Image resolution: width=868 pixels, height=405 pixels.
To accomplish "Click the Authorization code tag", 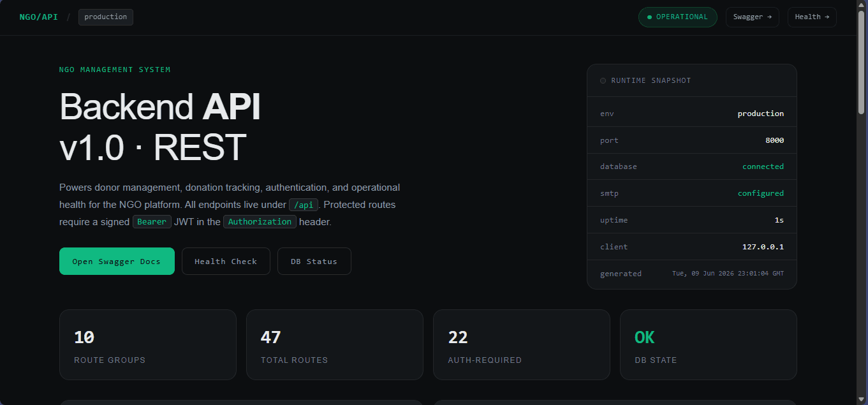I will pyautogui.click(x=260, y=222).
